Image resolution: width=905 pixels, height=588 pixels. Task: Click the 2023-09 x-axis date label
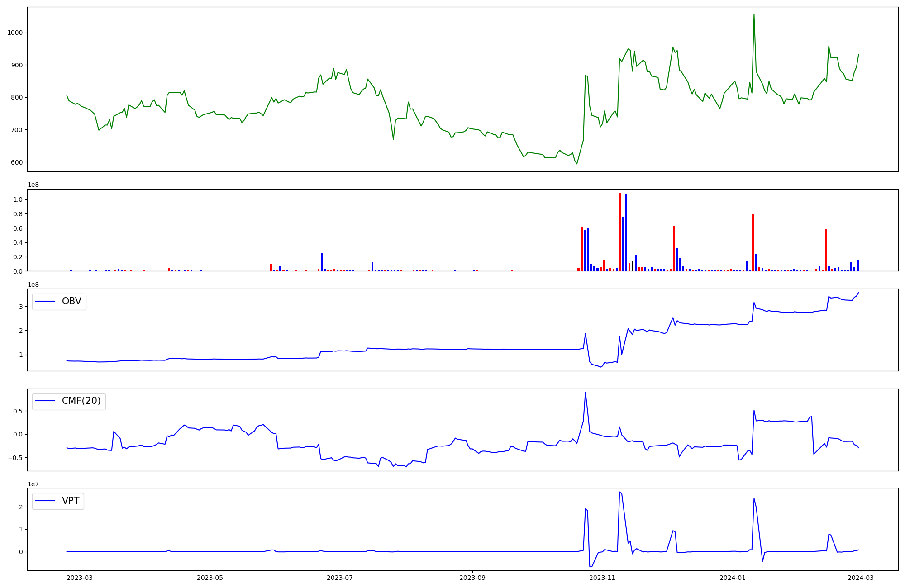(472, 578)
